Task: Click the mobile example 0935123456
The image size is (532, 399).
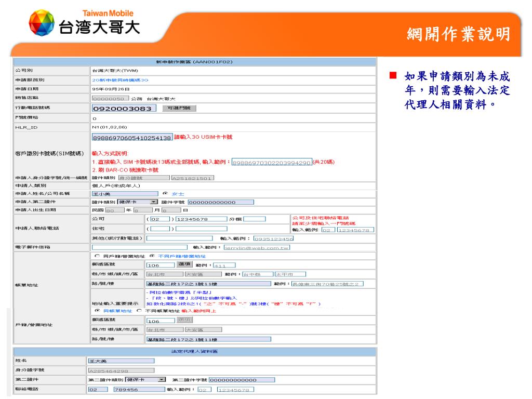Action: pos(273,238)
